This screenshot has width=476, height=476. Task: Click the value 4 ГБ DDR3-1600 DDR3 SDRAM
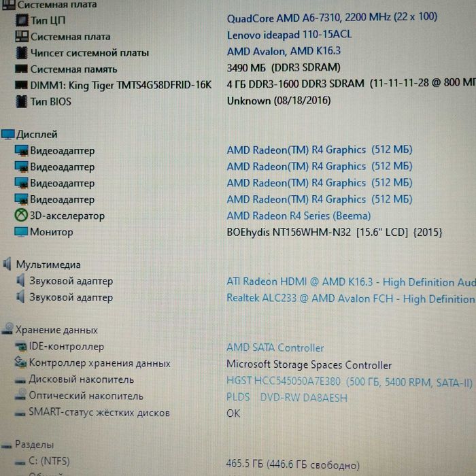coord(352,83)
